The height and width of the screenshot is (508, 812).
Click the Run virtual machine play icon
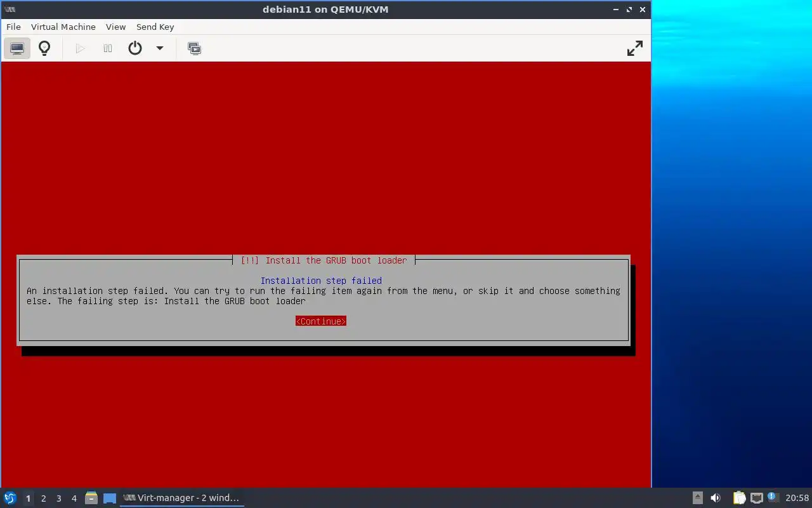coord(80,48)
